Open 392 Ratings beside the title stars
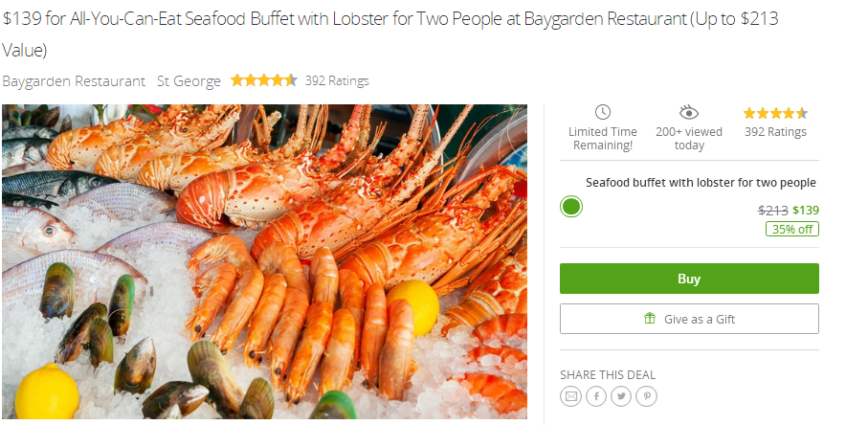 coord(337,81)
